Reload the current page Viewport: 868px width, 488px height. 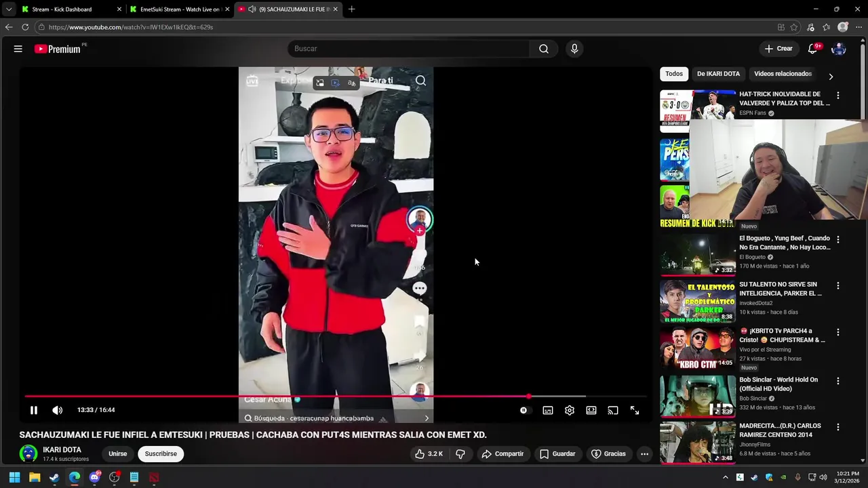pyautogui.click(x=25, y=27)
